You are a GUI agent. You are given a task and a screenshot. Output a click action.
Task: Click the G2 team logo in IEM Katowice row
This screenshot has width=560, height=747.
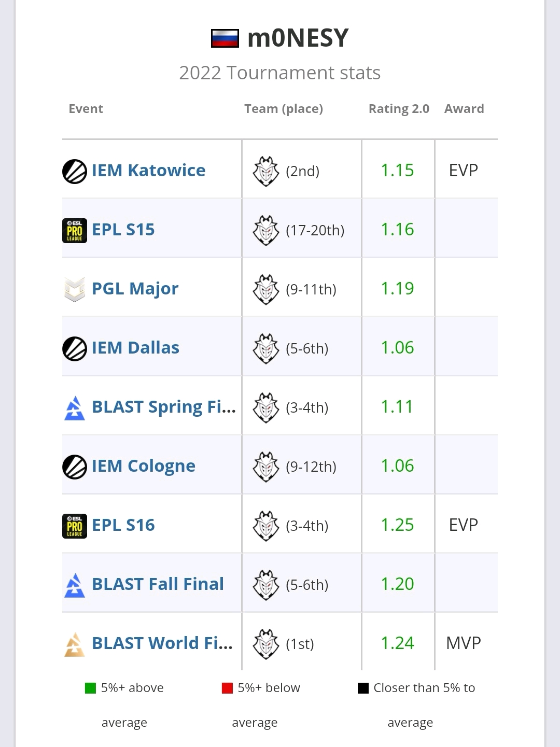point(266,171)
